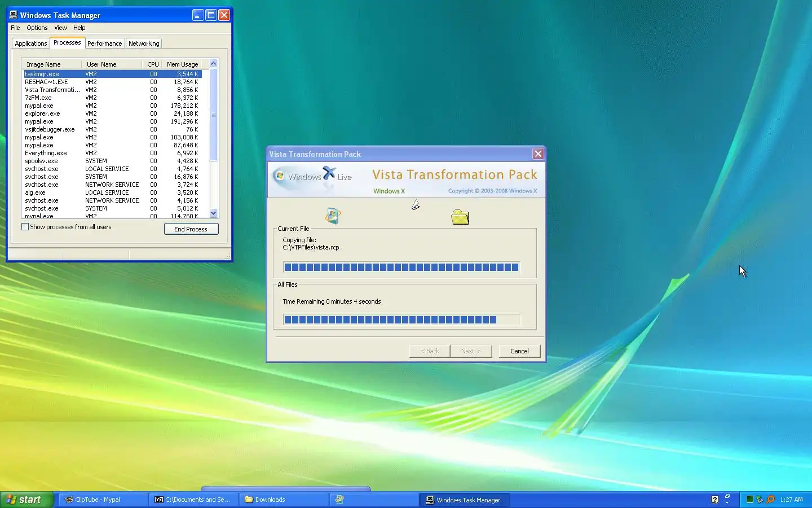Close the Vista Transformation Pack dialog
The height and width of the screenshot is (508, 812).
538,154
